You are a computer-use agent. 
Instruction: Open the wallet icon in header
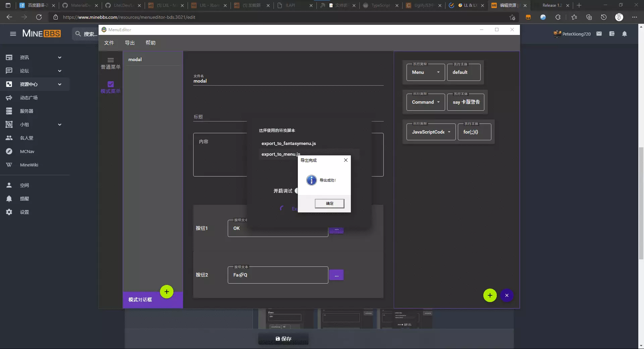[x=612, y=34]
